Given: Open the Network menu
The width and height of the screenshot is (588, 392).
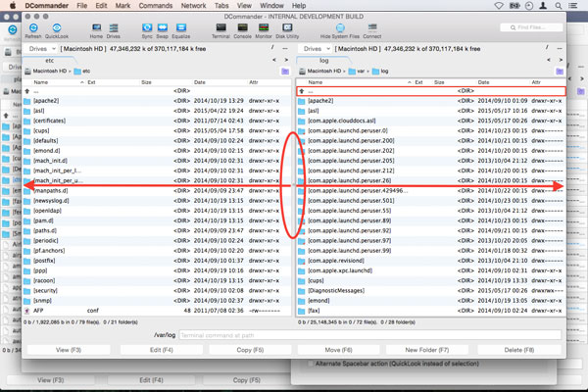Looking at the screenshot, I should [194, 5].
